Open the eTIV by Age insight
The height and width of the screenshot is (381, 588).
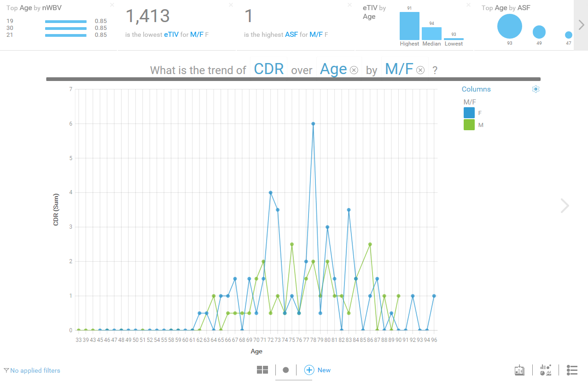[374, 12]
